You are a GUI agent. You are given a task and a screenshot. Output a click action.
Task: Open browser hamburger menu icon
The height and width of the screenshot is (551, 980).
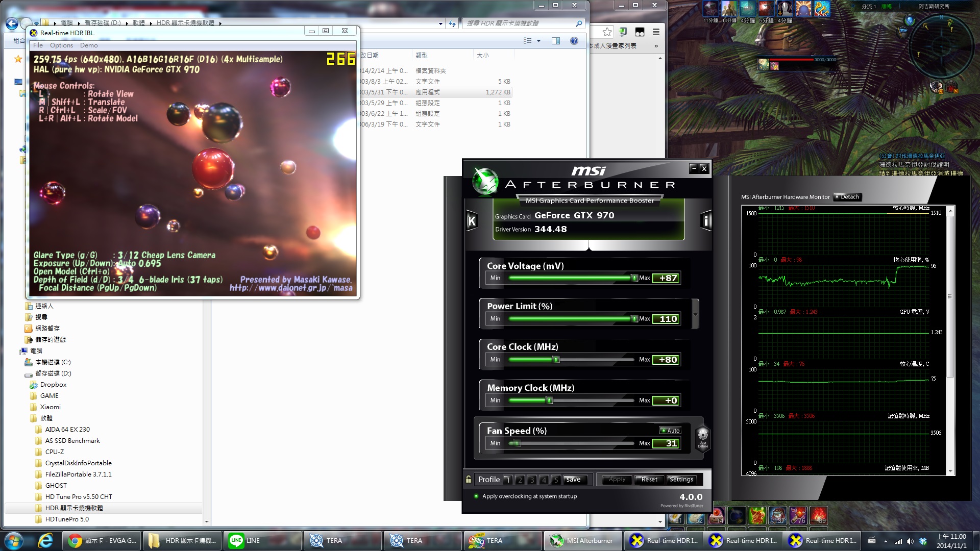coord(656,32)
